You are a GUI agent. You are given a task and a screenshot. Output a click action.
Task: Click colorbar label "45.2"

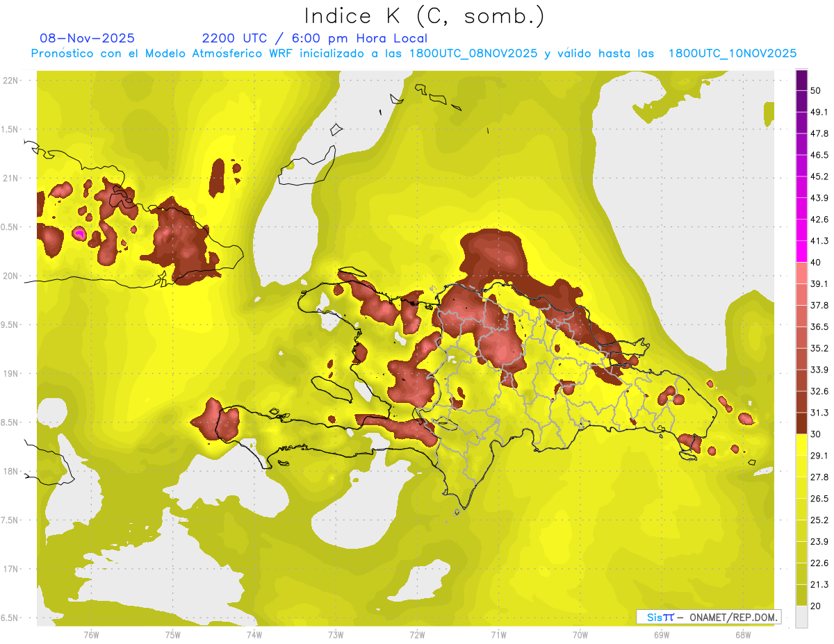click(819, 176)
